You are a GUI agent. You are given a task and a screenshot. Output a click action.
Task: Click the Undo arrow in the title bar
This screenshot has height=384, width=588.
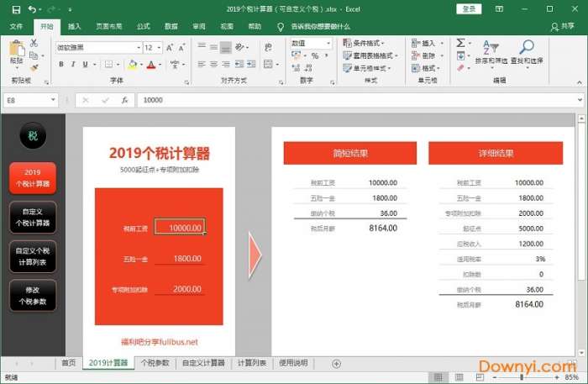(32, 9)
